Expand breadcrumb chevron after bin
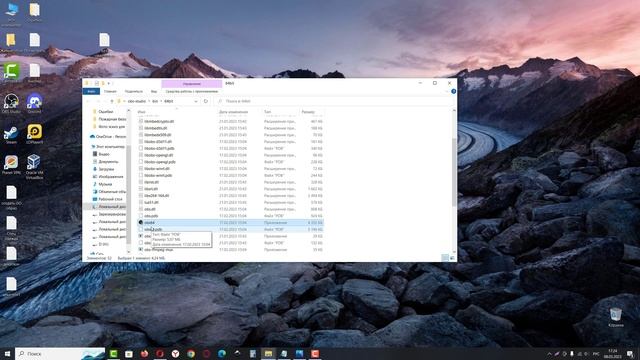This screenshot has width=640, height=360. tap(161, 101)
